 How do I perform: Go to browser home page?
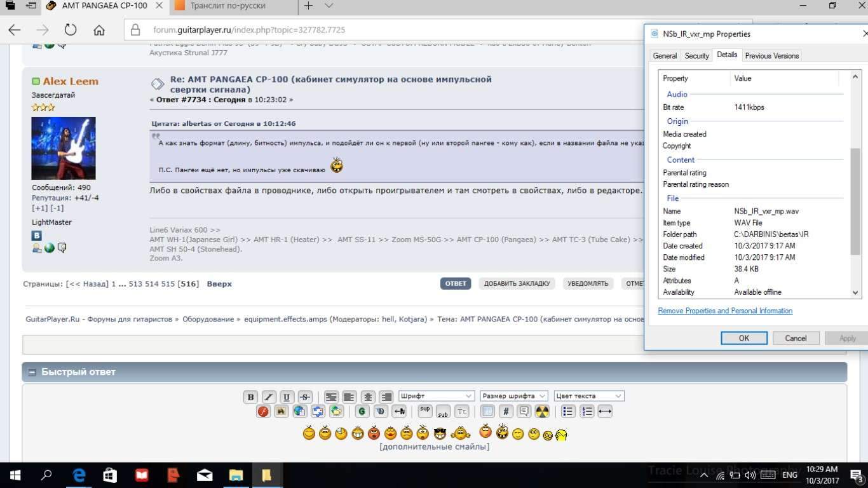pyautogui.click(x=99, y=30)
